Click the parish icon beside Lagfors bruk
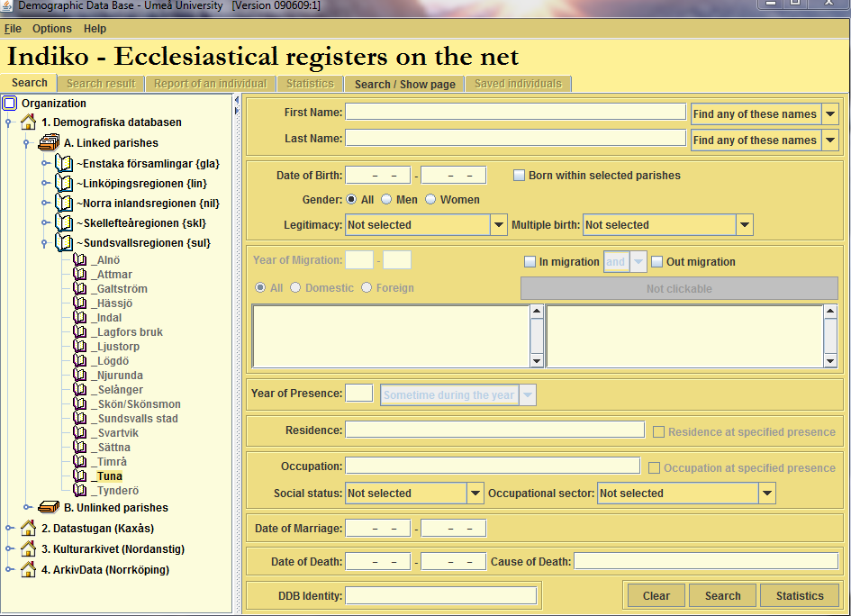This screenshot has width=851, height=616. click(x=80, y=331)
